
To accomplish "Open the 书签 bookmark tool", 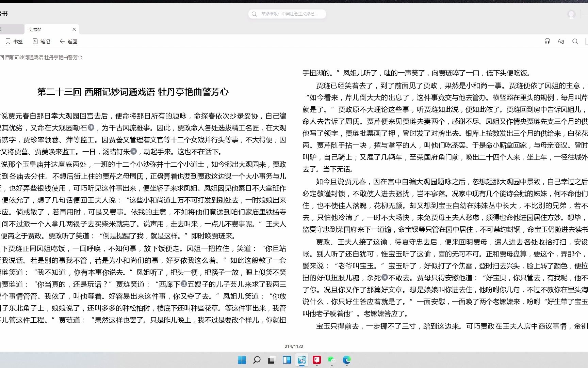I will click(x=14, y=42).
